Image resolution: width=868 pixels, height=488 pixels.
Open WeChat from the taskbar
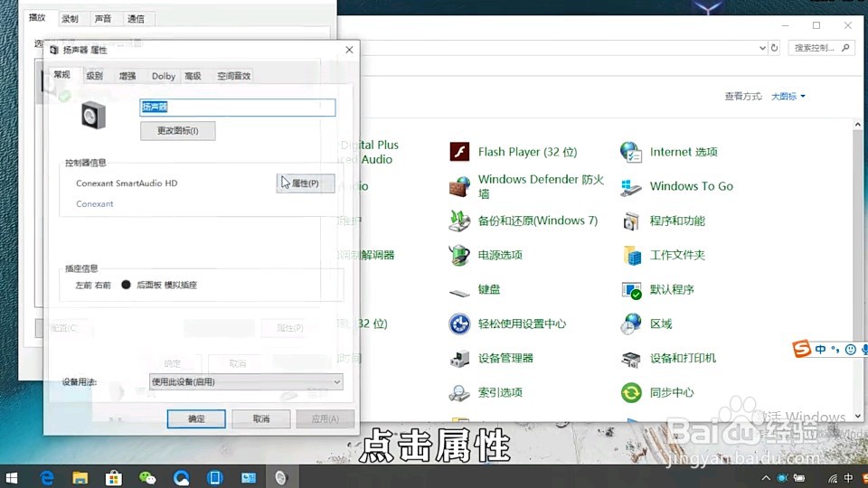click(x=147, y=477)
